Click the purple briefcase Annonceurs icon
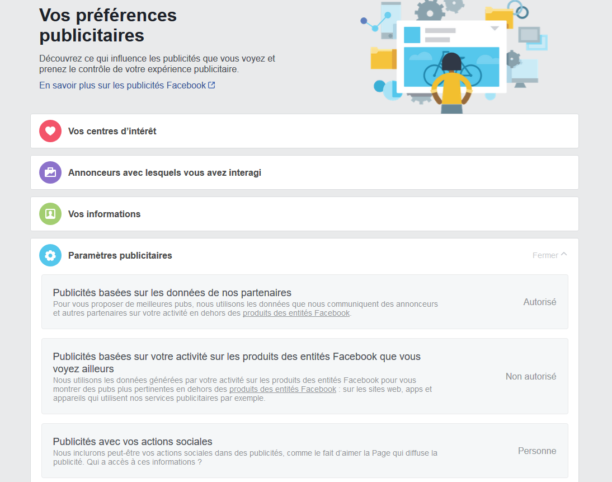Screen dimensions: 612x482 coord(50,172)
